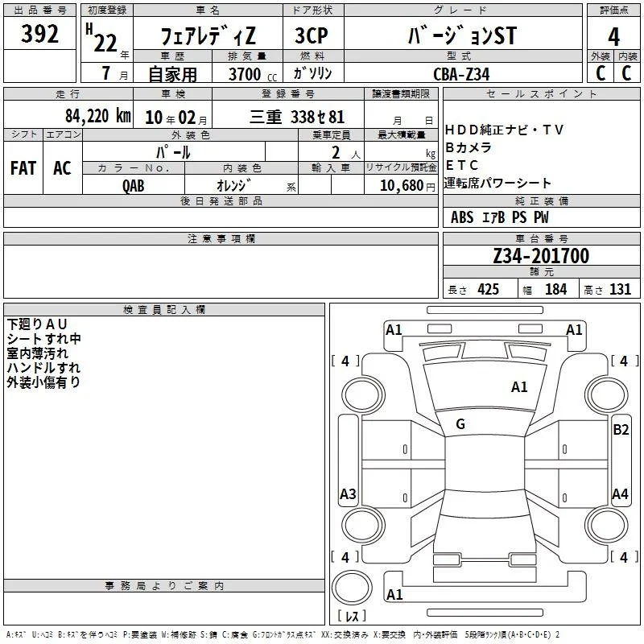Select the 検査員記入欄 header
Screen dimensions: 644x644
pos(164,310)
